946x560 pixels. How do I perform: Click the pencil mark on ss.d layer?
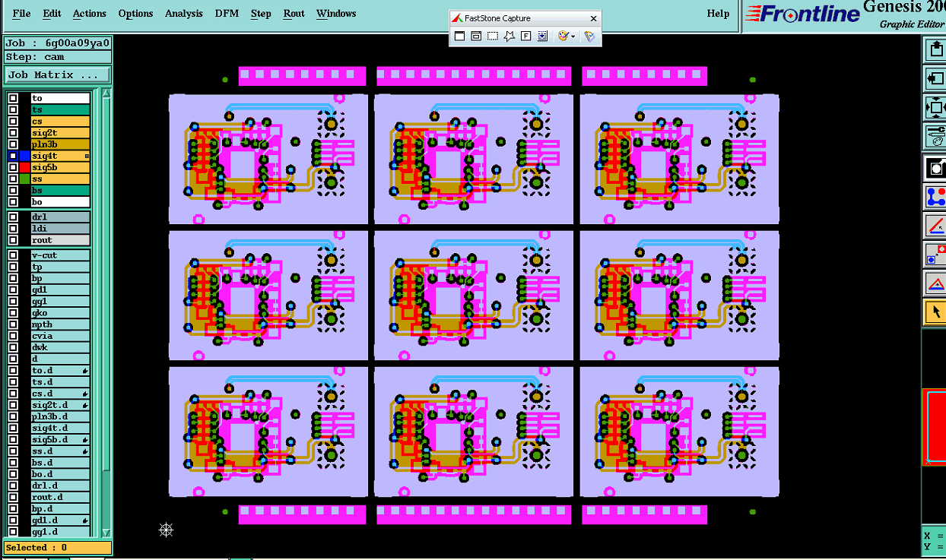point(86,451)
